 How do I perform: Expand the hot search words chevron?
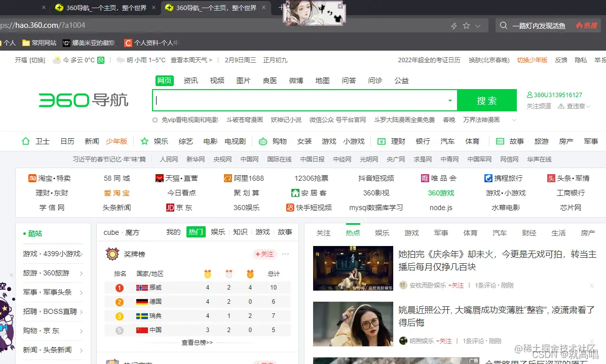coord(514,120)
